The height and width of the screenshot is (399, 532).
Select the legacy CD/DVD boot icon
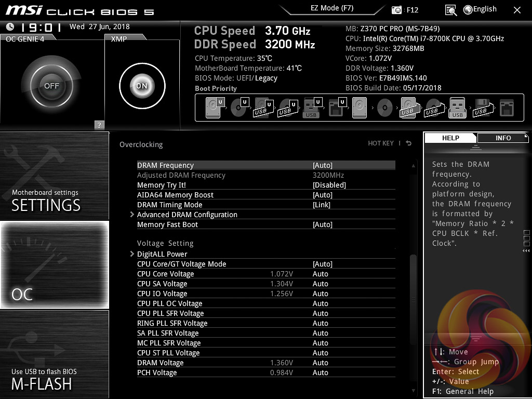384,108
